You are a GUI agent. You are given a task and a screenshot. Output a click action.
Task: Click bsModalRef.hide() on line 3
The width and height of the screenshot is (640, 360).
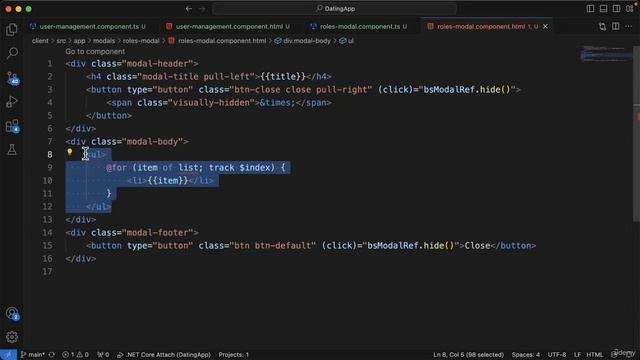pyautogui.click(x=467, y=90)
